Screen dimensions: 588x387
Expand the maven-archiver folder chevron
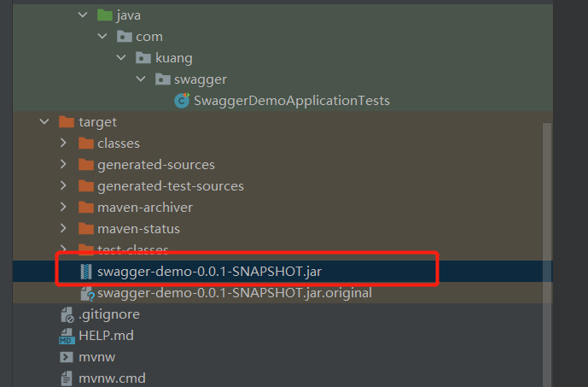pos(63,208)
